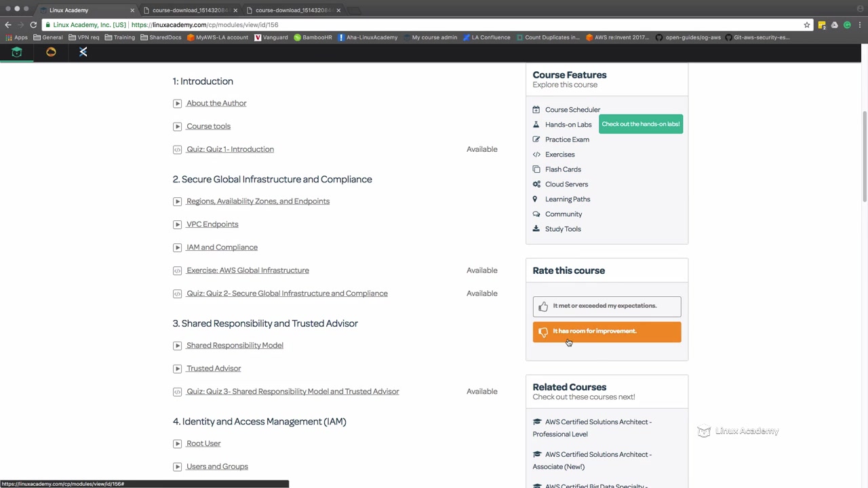Click the calendar icon for Course Scheduler

(536, 110)
